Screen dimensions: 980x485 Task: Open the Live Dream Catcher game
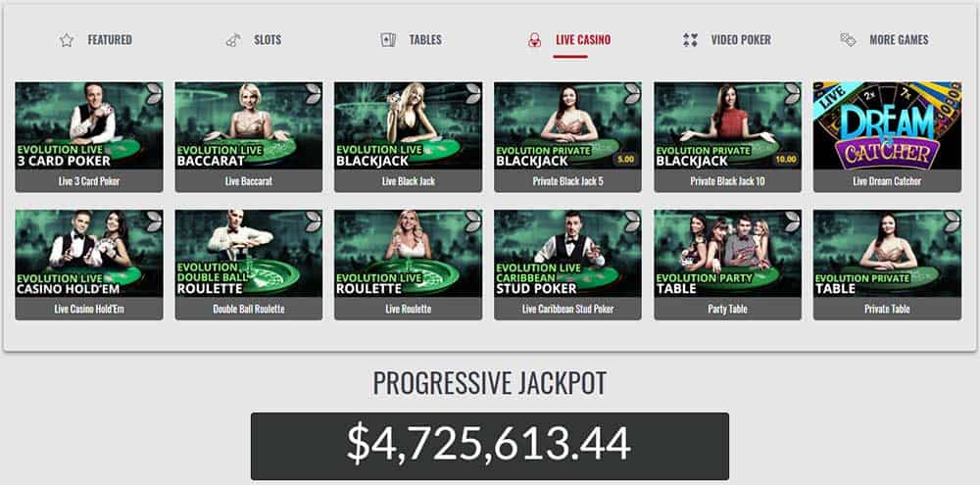[887, 137]
